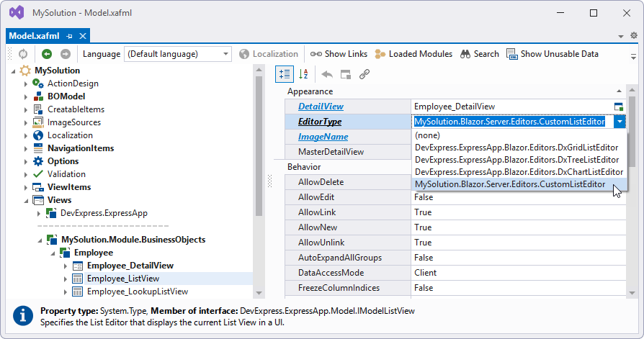Click the chain link icon in property toolbar
The height and width of the screenshot is (339, 644).
pyautogui.click(x=365, y=74)
